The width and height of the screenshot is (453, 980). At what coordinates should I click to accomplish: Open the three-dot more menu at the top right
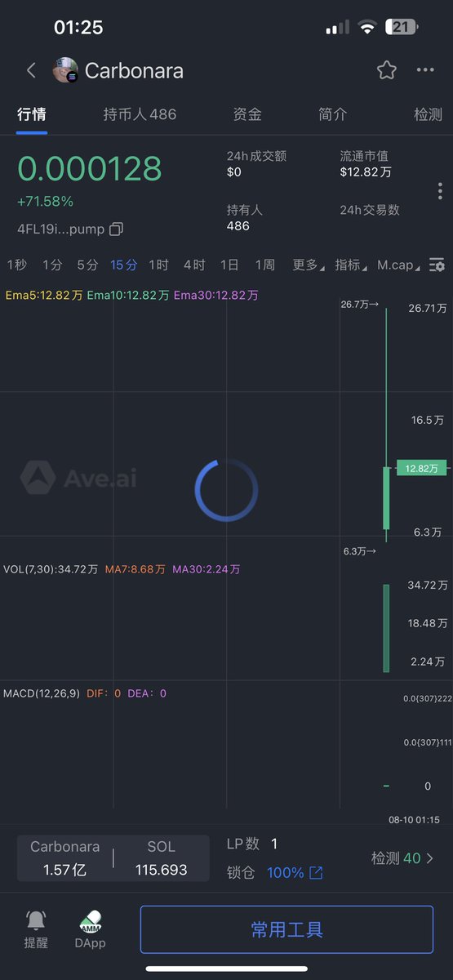point(425,70)
